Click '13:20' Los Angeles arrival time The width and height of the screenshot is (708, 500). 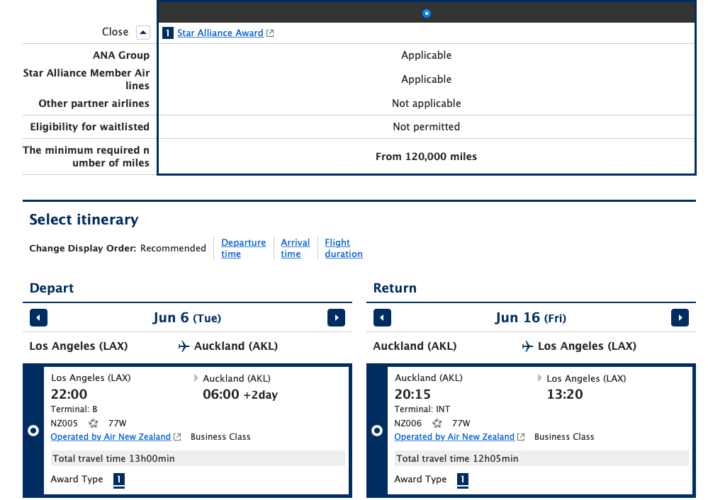[x=565, y=394]
